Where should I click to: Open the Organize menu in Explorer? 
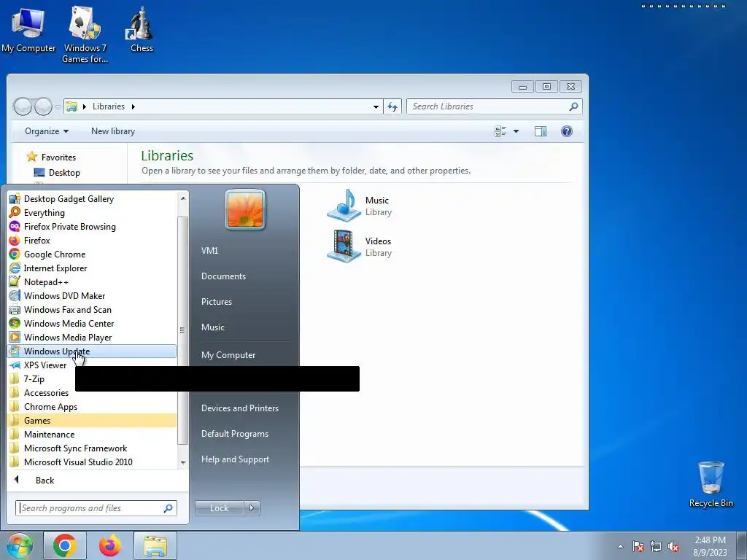tap(46, 131)
